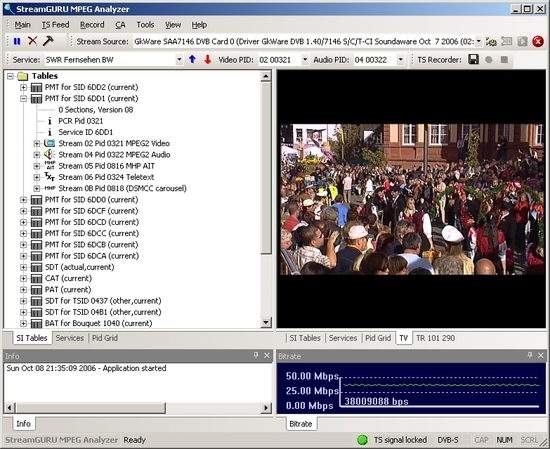The image size is (550, 449).
Task: Select the Bitrate tab at bottom
Action: tap(301, 424)
